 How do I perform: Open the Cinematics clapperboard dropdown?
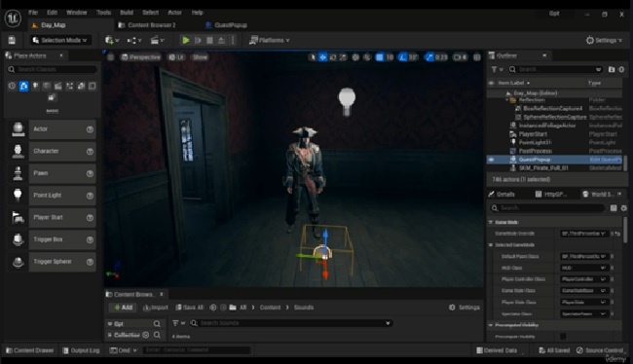[x=157, y=40]
